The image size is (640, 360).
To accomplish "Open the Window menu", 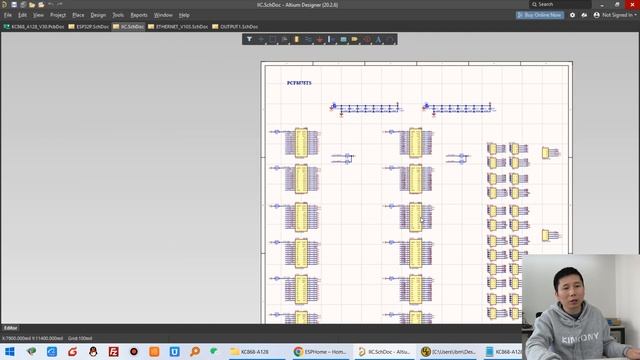I will [163, 15].
